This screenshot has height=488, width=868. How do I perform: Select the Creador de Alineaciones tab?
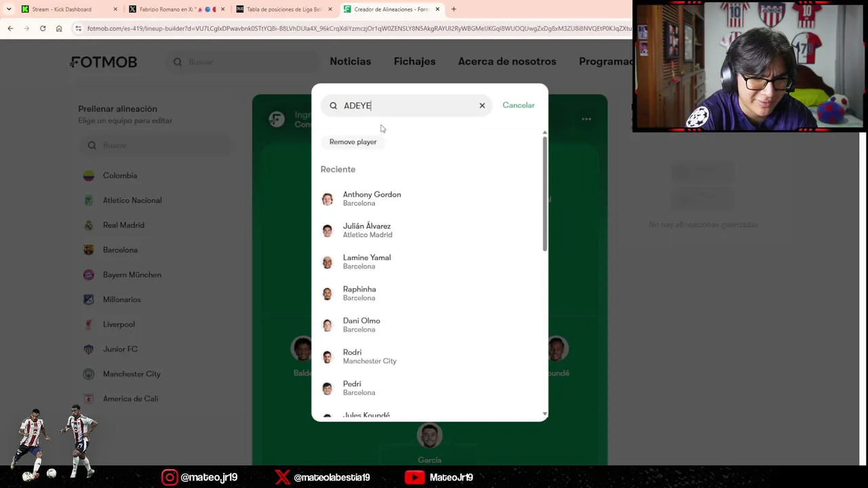(x=391, y=9)
